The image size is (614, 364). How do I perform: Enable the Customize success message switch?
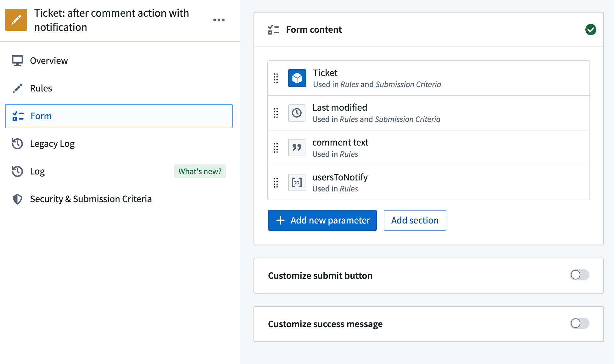[x=580, y=323]
